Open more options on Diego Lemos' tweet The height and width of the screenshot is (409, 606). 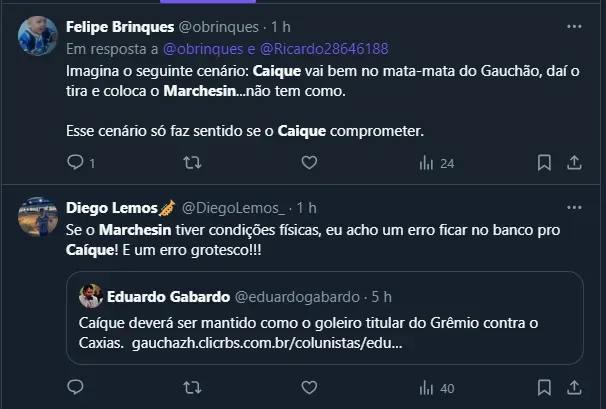coord(573,208)
